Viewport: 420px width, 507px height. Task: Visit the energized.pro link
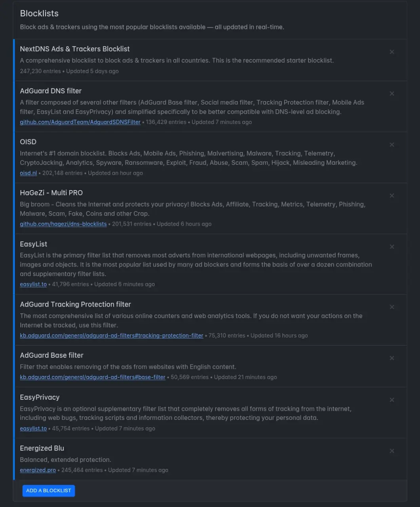(x=38, y=470)
